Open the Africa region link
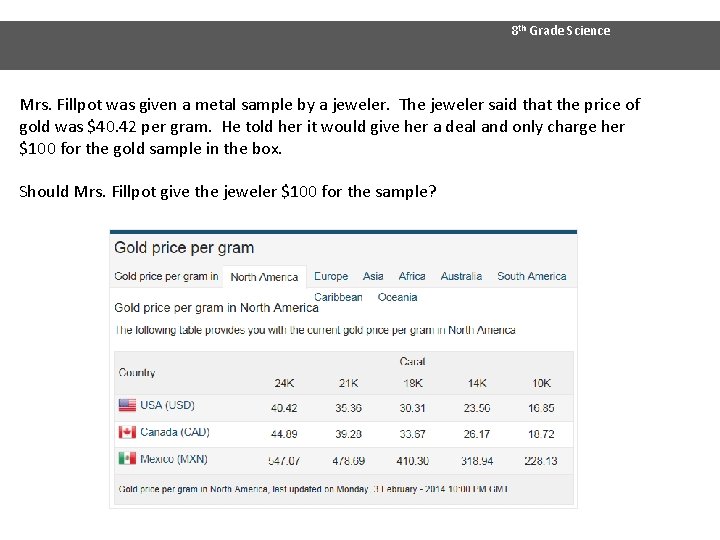This screenshot has height=540, width=720. click(412, 276)
